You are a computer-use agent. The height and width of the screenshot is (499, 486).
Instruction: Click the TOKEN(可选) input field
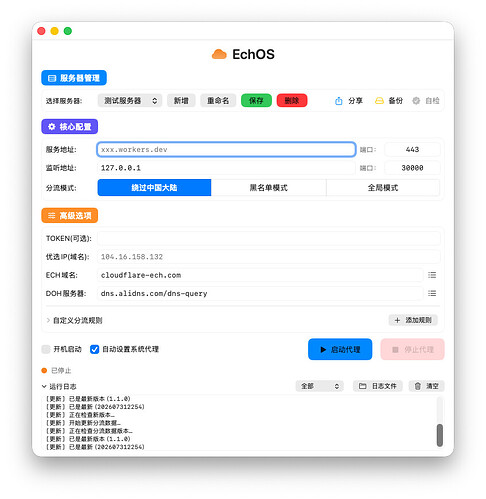(269, 238)
